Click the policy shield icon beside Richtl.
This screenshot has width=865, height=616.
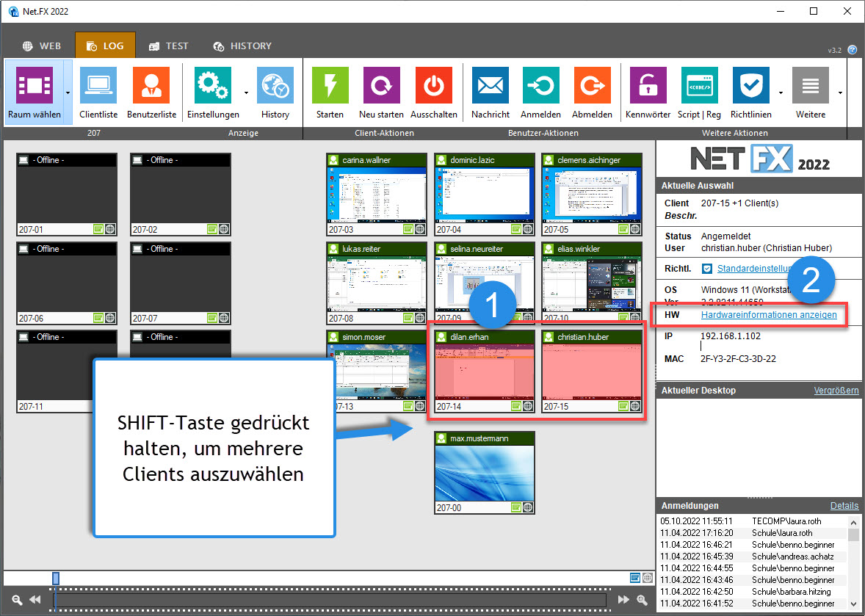tap(706, 269)
